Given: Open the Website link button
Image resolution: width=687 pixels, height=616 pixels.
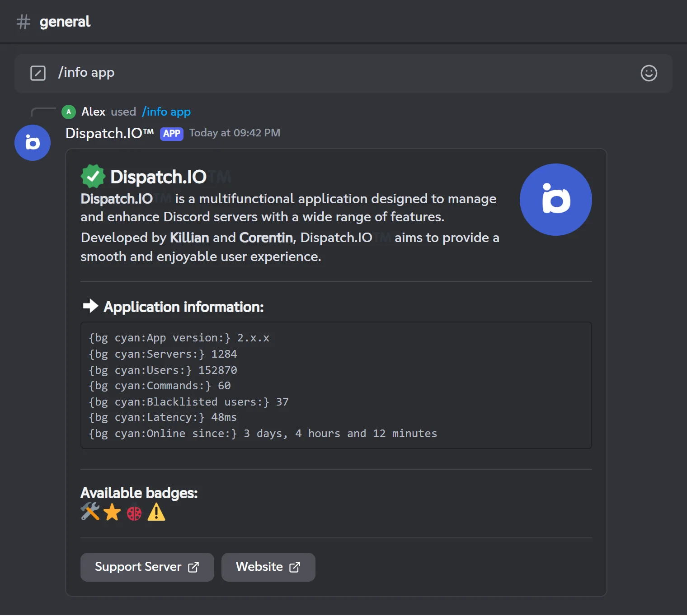Looking at the screenshot, I should tap(268, 567).
